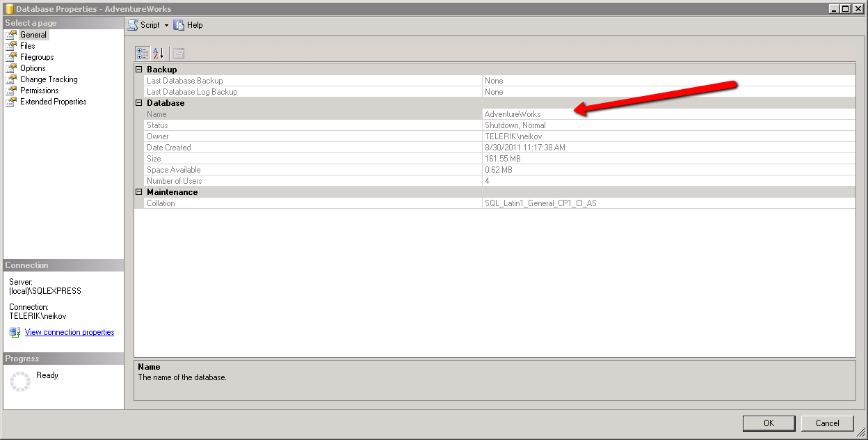Click the 8/30/2011 11:17:38 AM value
The width and height of the screenshot is (868, 440).
coord(525,148)
